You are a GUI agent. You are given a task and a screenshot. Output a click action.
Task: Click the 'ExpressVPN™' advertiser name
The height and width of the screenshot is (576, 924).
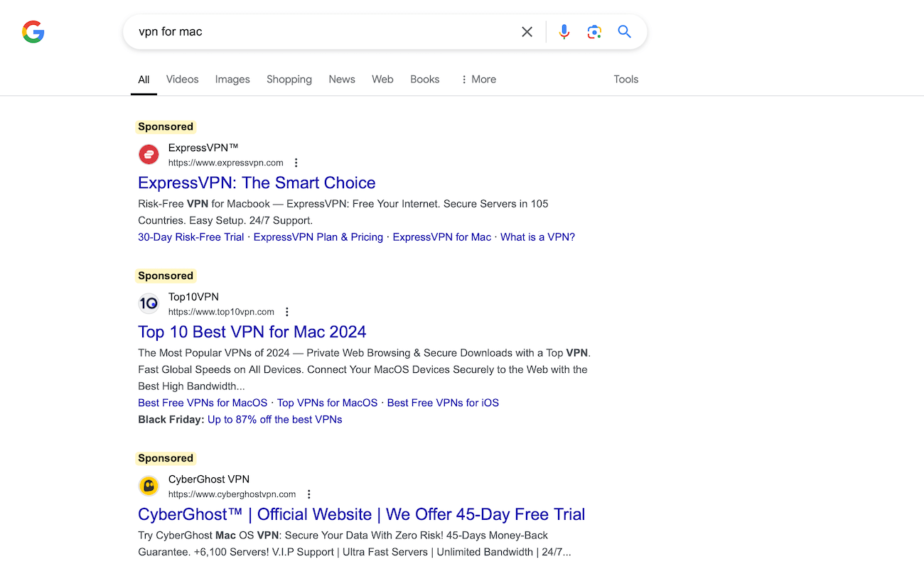pos(203,148)
